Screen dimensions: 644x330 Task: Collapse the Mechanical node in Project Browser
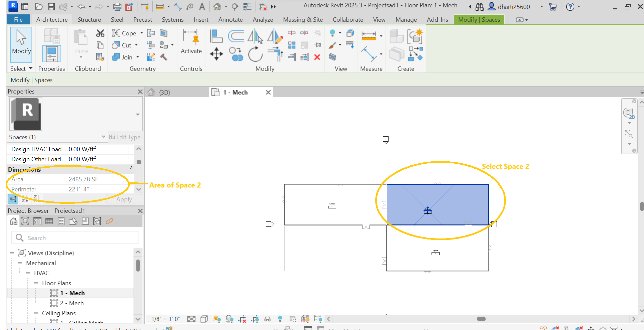point(20,263)
